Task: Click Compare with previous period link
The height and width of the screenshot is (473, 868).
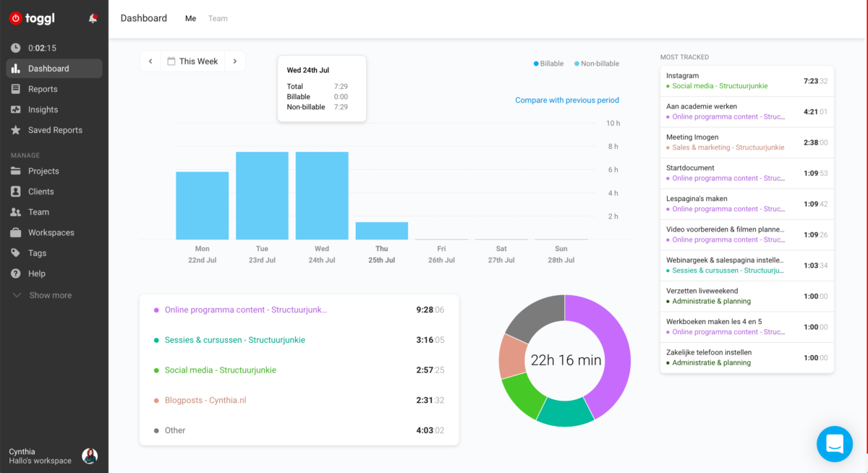Action: 566,101
